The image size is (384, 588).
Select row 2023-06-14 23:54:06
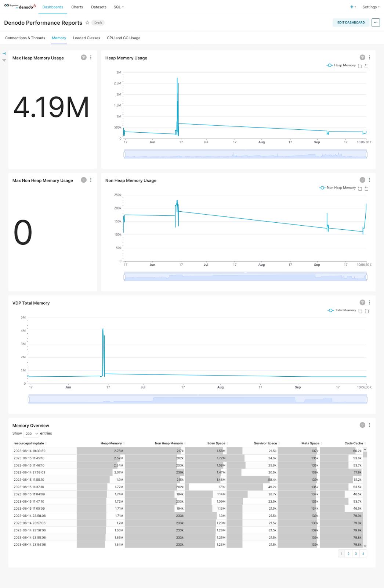pos(188,545)
